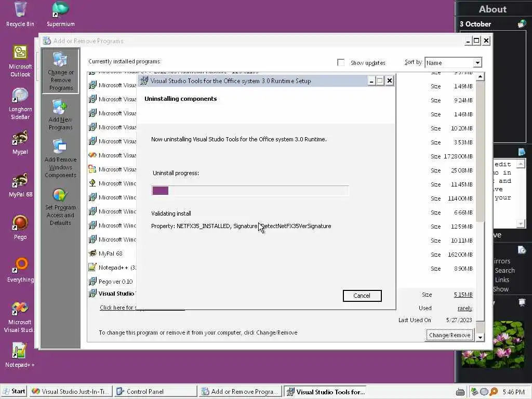Open Set Program Access and Defaults
532x399 pixels.
pos(60,207)
